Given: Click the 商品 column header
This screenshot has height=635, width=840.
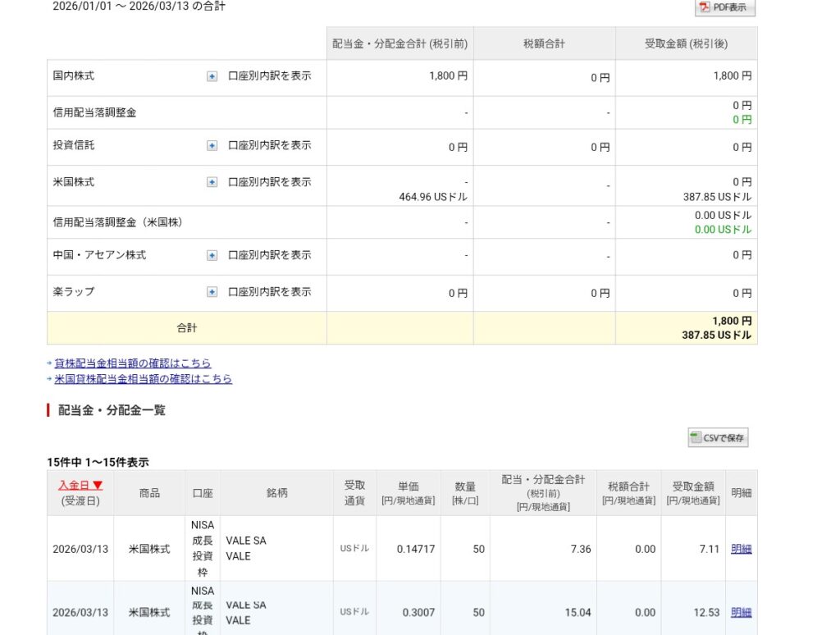Looking at the screenshot, I should tap(149, 493).
